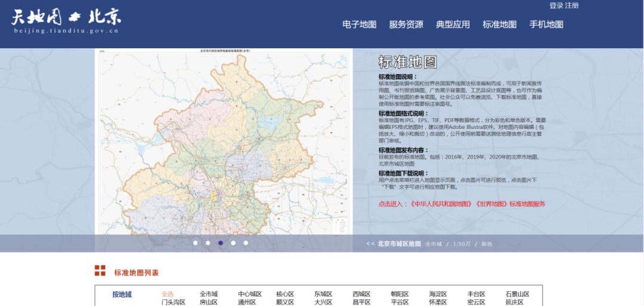Image resolution: width=644 pixels, height=306 pixels.
Task: Select the fifth carousel dot indicator
Action: 246,243
